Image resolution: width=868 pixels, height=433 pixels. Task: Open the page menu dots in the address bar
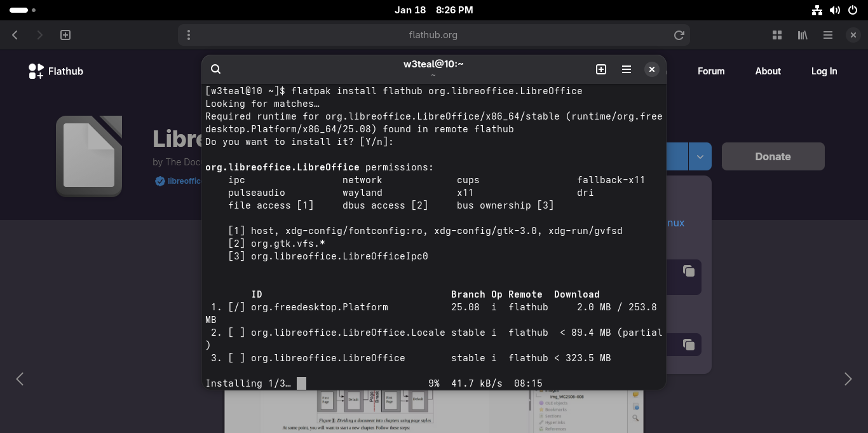pyautogui.click(x=189, y=35)
